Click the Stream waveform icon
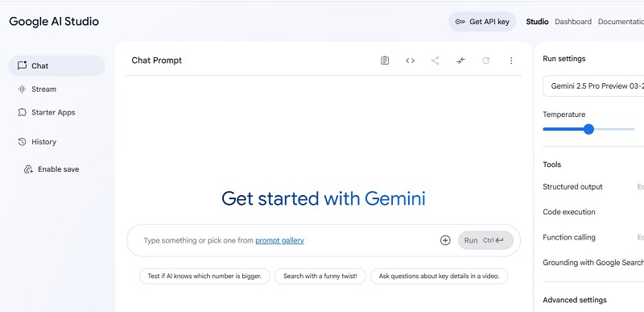This screenshot has height=312, width=644. coord(22,89)
